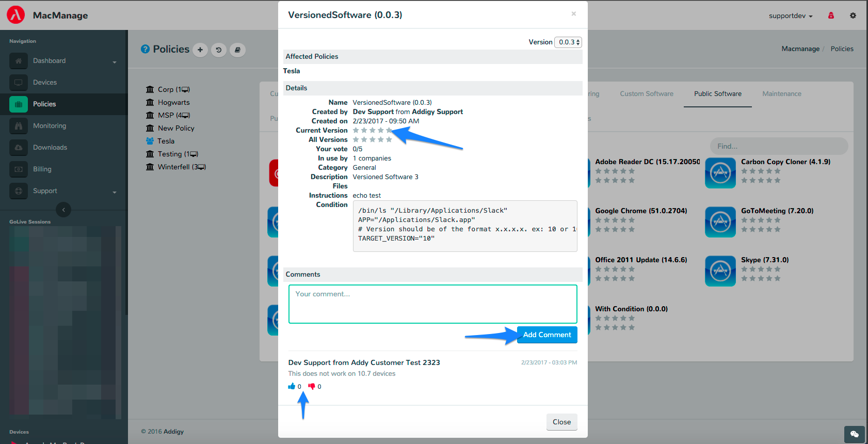Expand the Dashboard navigation submenu

[115, 61]
